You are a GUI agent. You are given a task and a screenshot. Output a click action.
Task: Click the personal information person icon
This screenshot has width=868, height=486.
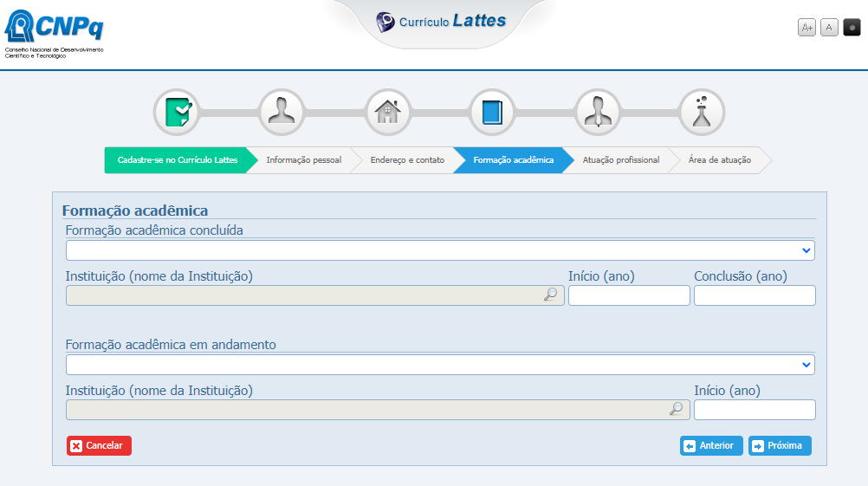(x=282, y=113)
